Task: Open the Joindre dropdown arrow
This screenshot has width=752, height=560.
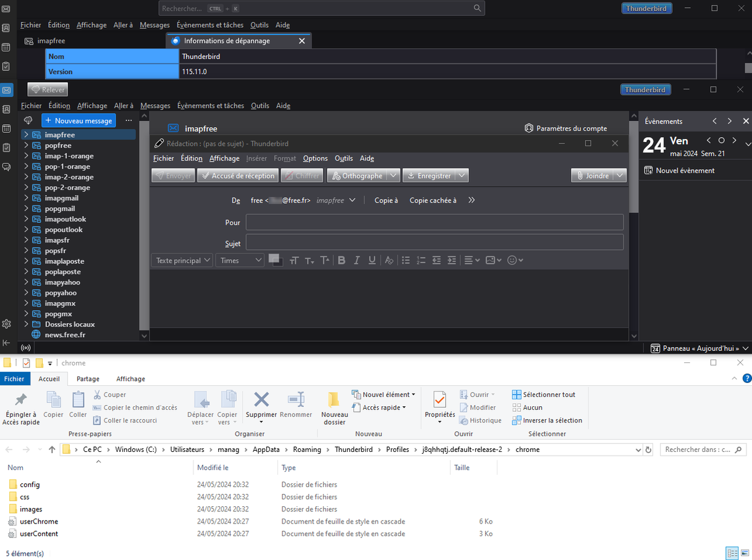Action: [x=620, y=176]
